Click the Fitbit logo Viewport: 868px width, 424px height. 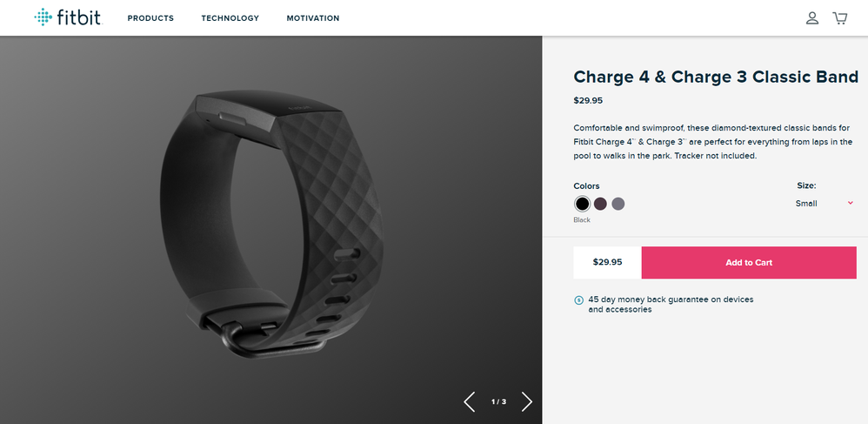click(x=68, y=17)
